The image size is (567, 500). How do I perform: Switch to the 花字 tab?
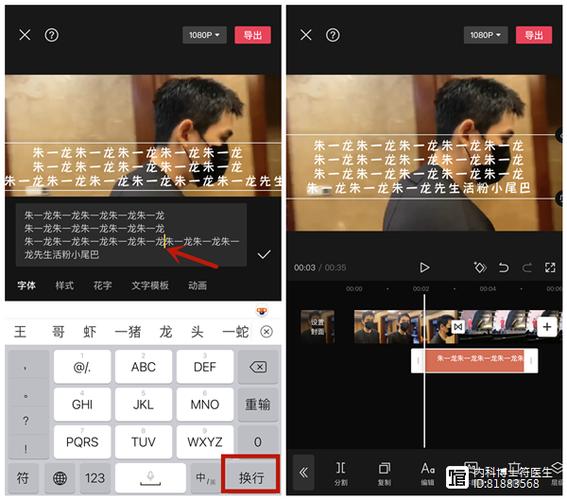coord(103,286)
